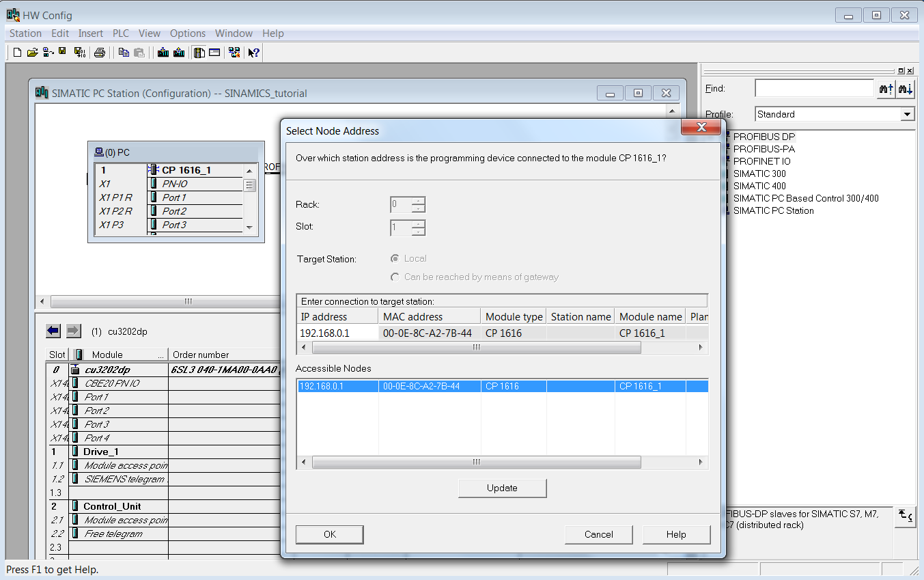This screenshot has width=924, height=580.
Task: Click the catalog info icon at bottom right
Action: coord(906,516)
